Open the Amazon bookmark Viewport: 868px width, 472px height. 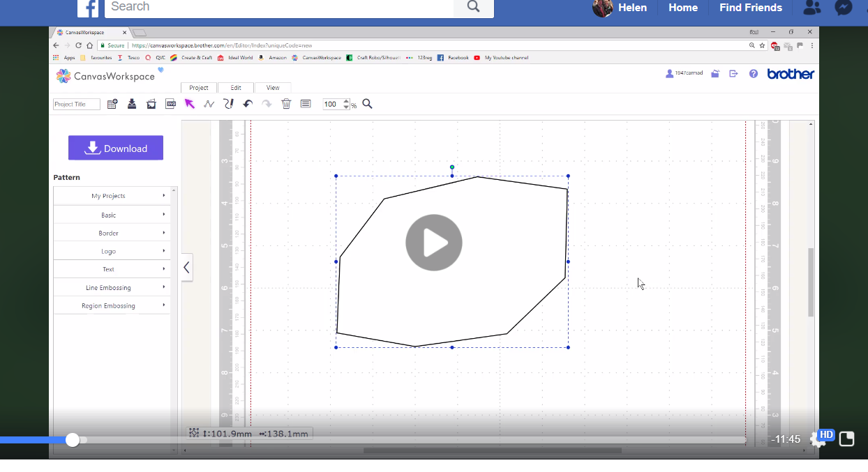pos(273,58)
